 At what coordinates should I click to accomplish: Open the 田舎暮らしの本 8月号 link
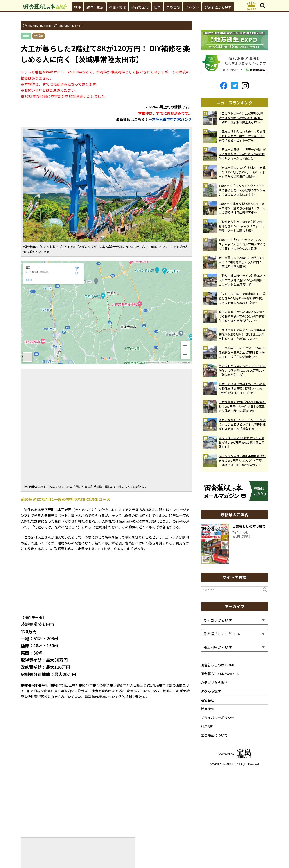[249, 526]
